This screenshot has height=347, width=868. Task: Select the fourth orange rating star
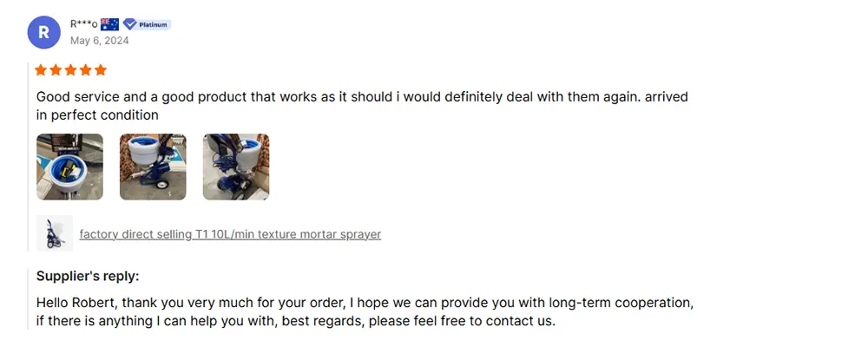pyautogui.click(x=86, y=70)
